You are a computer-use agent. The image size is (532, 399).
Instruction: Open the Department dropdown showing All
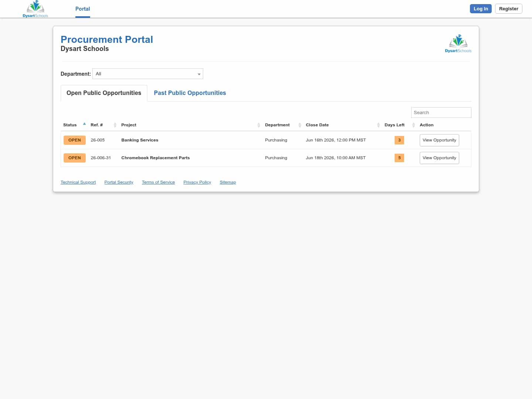click(x=148, y=74)
